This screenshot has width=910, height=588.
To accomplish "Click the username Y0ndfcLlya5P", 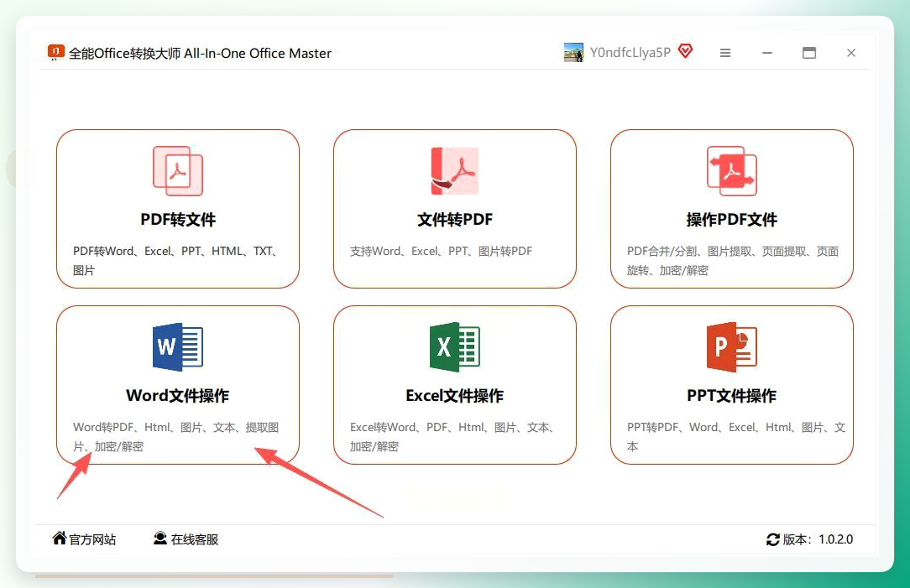I will 630,52.
